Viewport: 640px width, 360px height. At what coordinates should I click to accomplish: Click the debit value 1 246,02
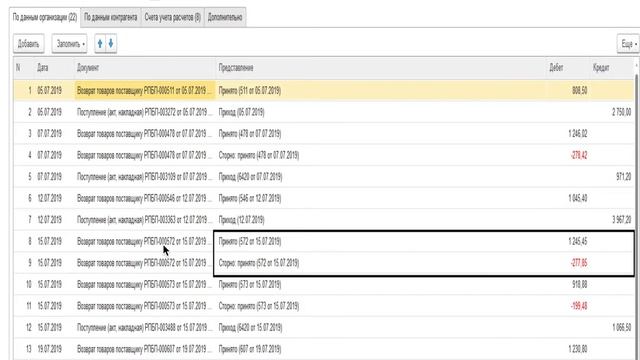click(x=578, y=134)
